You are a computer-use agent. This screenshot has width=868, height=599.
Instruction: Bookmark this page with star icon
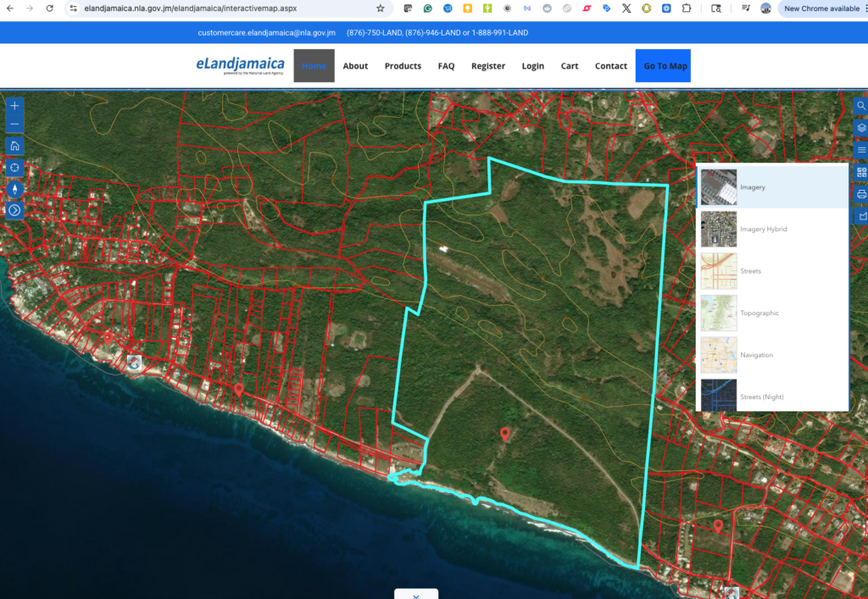click(x=381, y=8)
